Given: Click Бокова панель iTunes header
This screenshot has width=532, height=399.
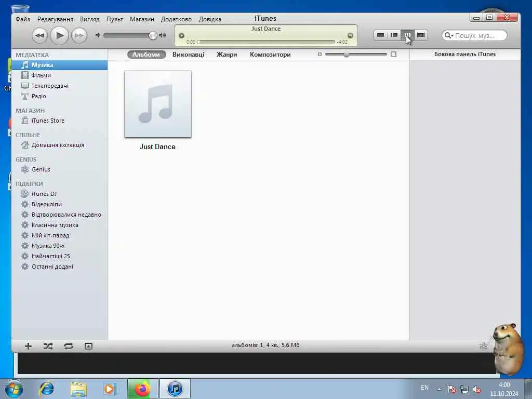Looking at the screenshot, I should 465,54.
